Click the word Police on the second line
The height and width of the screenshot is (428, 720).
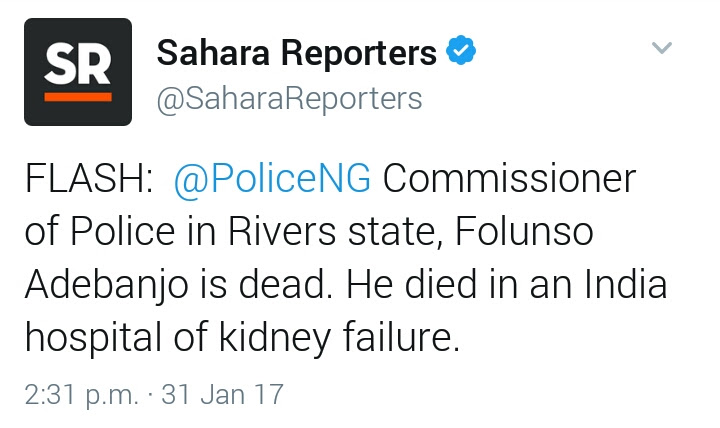point(122,231)
